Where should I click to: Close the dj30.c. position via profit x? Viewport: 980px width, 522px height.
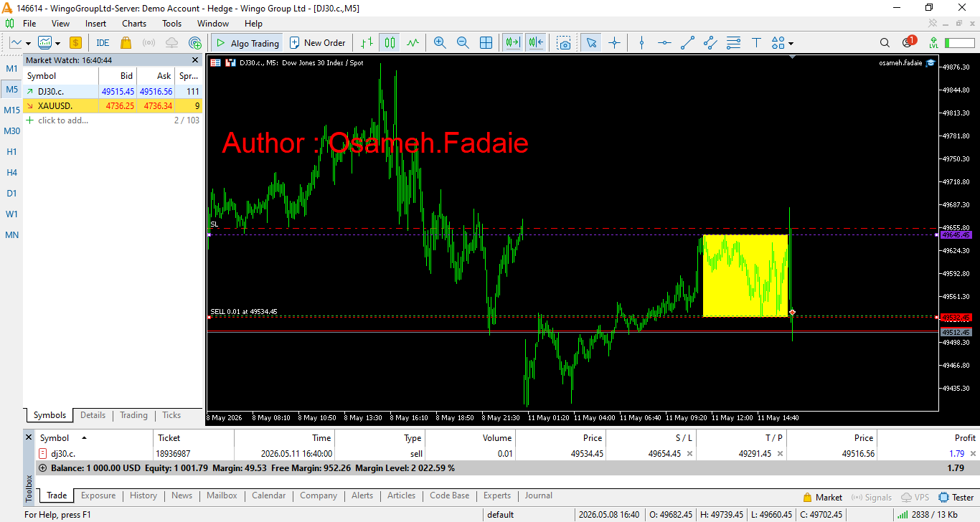(973, 454)
